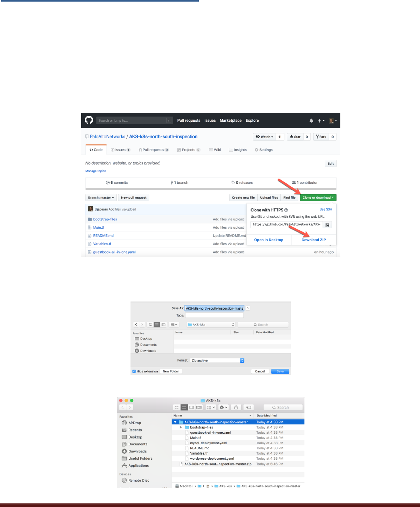
Task: Switch to the repository Issues tab
Action: coord(120,150)
